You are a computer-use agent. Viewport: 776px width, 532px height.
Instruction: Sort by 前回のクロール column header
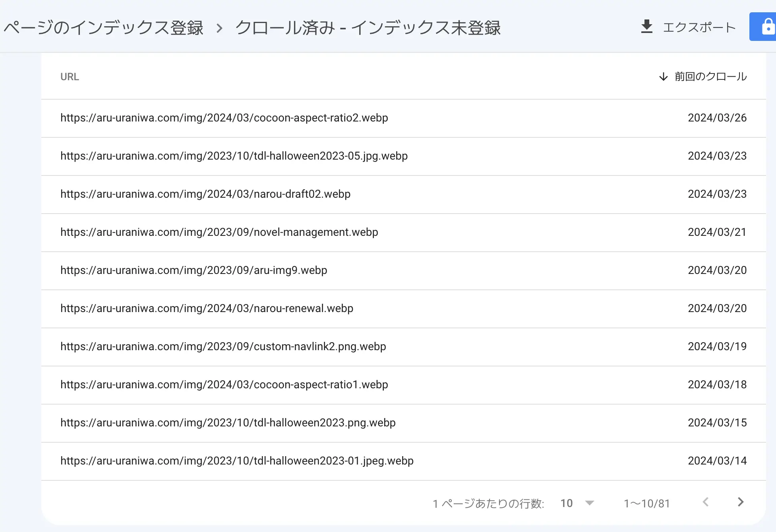pos(710,77)
